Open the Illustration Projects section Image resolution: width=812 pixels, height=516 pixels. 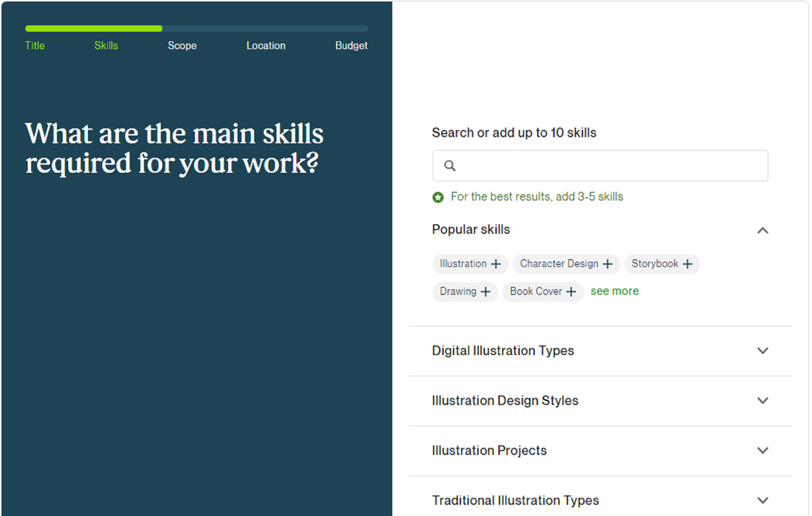[x=762, y=450]
